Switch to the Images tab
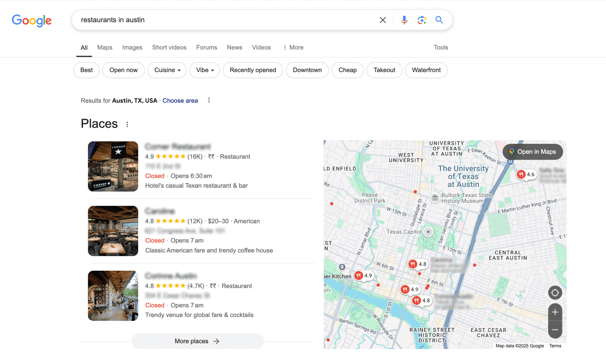 click(x=132, y=47)
